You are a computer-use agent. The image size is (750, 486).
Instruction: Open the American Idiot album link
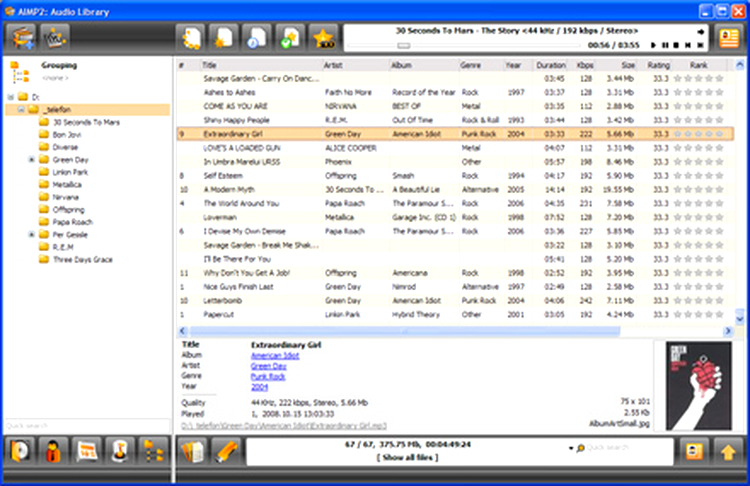coord(275,355)
